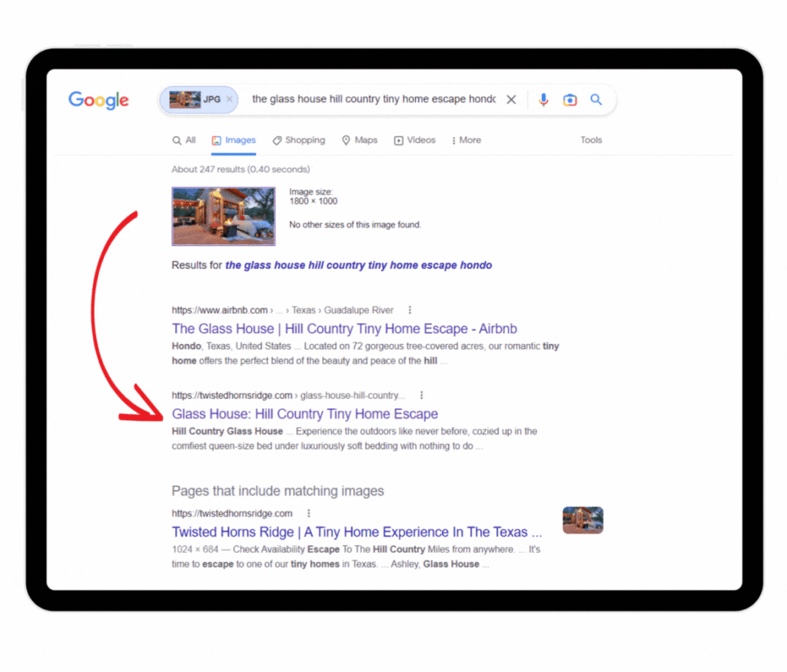Open the Shopping tab
787x672 pixels.
pos(299,141)
